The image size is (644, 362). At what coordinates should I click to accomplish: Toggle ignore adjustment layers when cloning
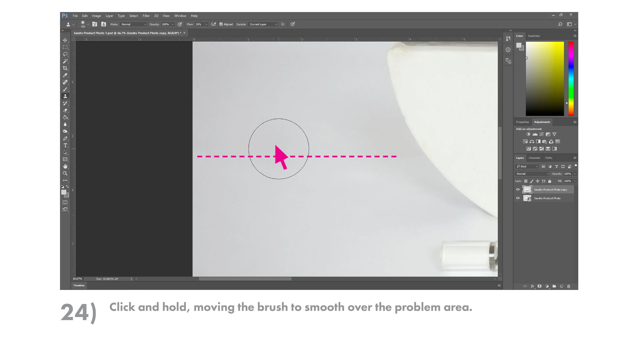(x=283, y=24)
